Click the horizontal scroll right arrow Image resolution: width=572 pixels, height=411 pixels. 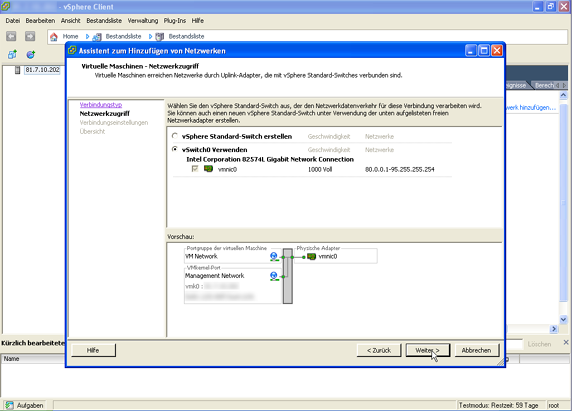[x=554, y=329]
